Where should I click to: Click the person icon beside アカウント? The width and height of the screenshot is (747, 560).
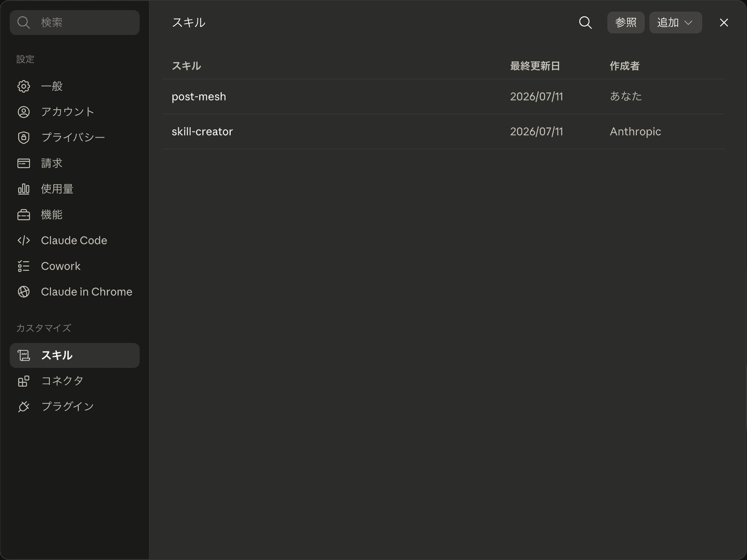tap(24, 112)
